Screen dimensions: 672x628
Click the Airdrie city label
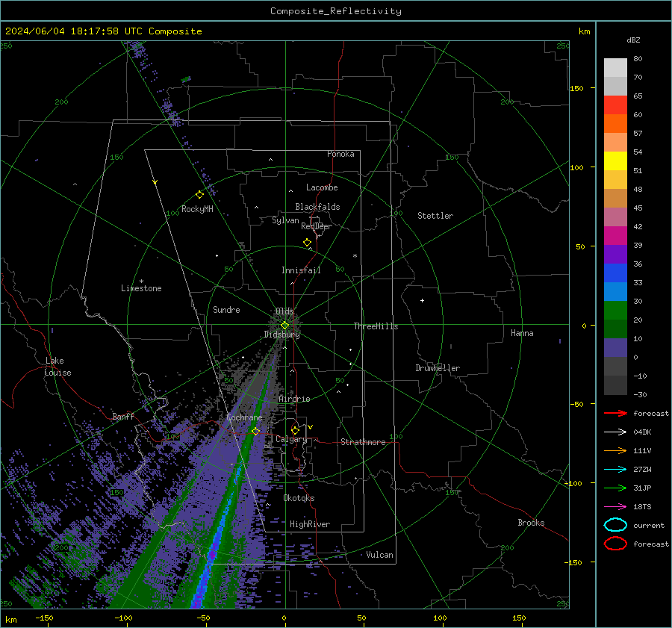click(294, 399)
